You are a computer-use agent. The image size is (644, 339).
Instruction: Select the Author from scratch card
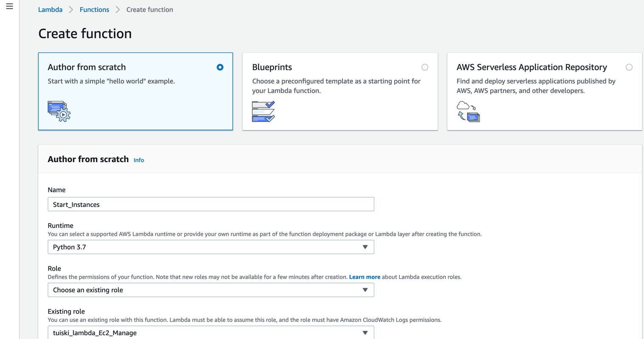click(x=135, y=91)
